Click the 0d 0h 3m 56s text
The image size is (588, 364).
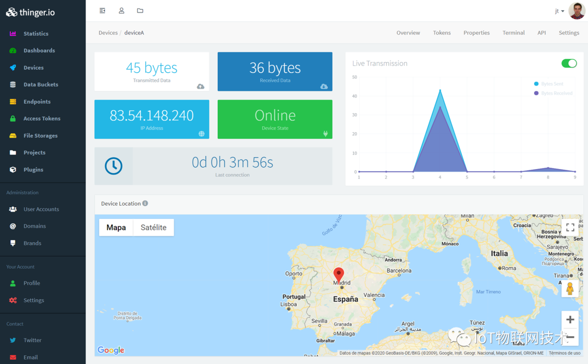point(232,162)
